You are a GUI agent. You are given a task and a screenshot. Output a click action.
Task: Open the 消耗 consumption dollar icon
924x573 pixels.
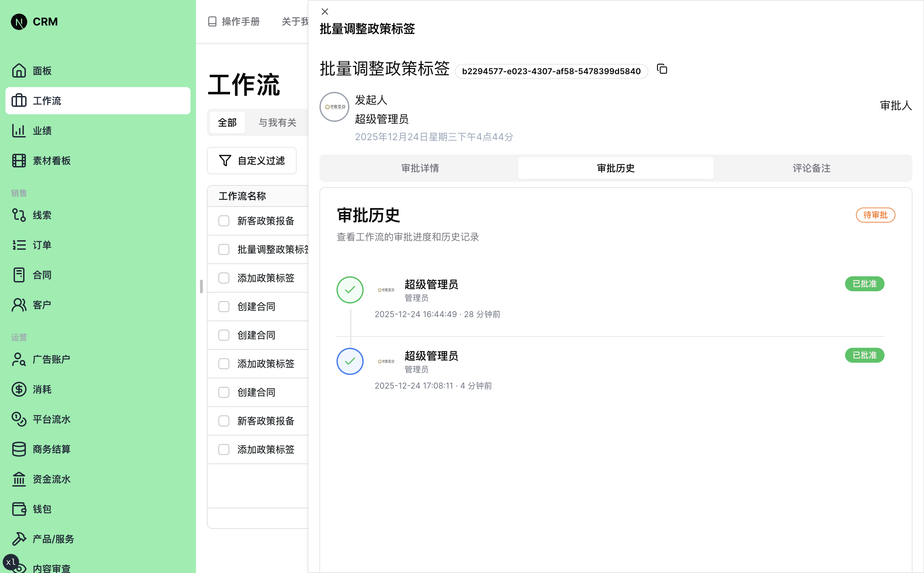pos(19,389)
